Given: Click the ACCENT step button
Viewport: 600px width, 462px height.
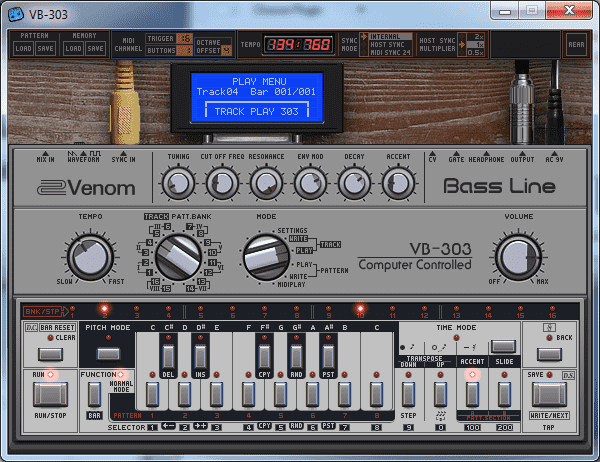Looking at the screenshot, I should 472,394.
